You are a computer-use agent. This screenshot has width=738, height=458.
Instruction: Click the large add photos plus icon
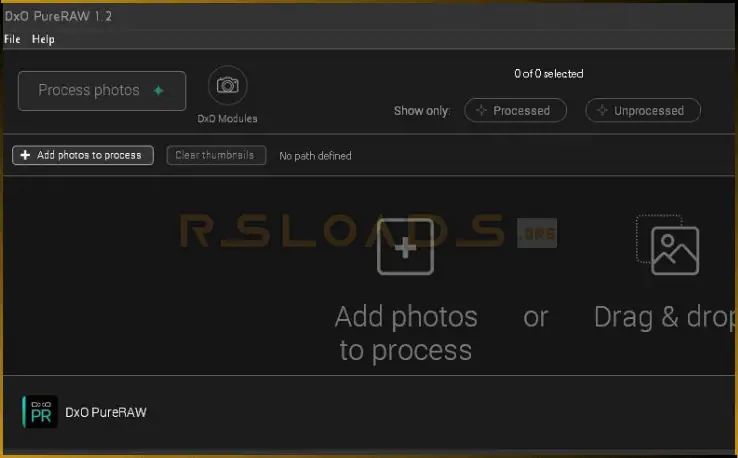405,247
